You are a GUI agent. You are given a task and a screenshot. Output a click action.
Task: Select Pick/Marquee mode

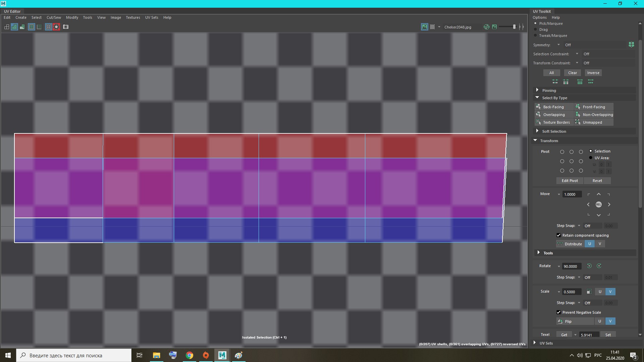click(535, 23)
